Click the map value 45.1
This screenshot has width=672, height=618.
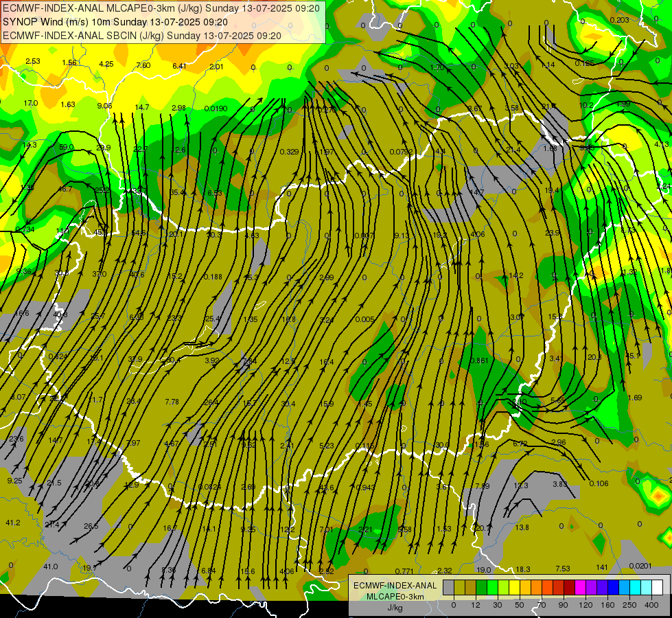point(633,356)
